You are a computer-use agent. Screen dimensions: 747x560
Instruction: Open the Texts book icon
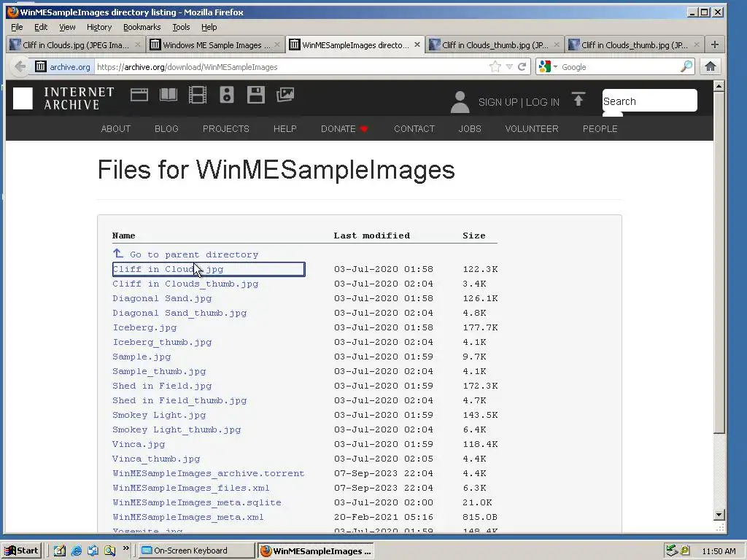tap(169, 95)
